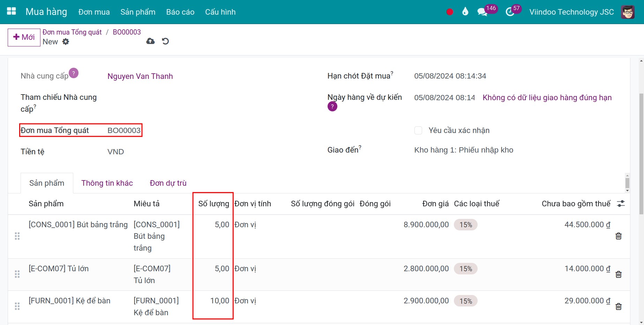Open the chat messages icon with 146 badge
The width and height of the screenshot is (644, 325).
pos(482,12)
